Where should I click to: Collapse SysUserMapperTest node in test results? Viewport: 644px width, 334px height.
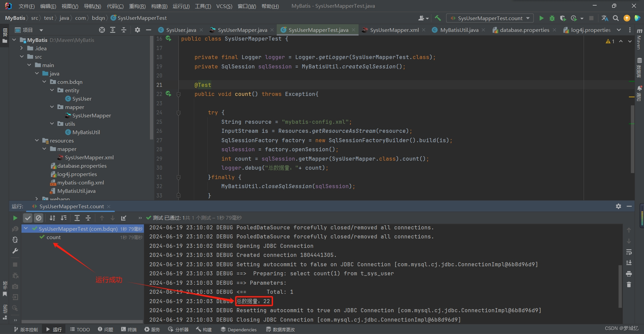coord(26,229)
